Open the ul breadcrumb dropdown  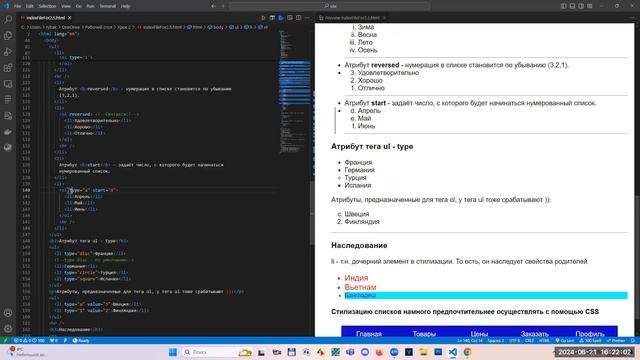coord(234,27)
